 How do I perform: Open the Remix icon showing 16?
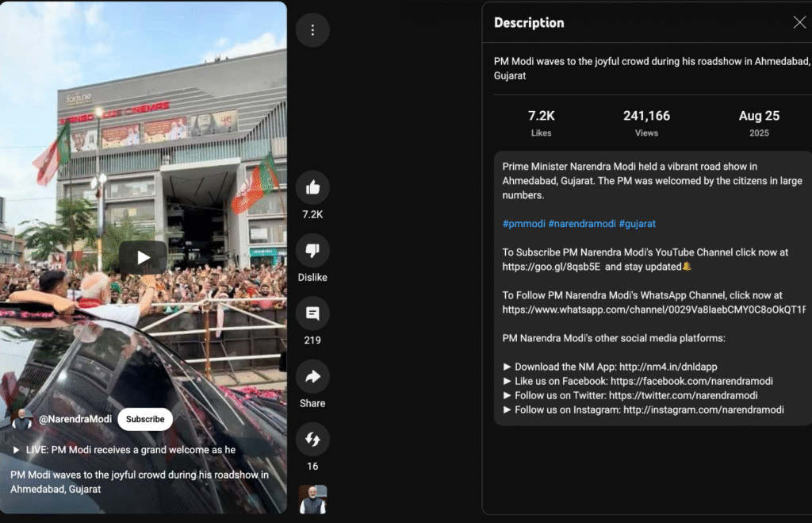click(312, 440)
